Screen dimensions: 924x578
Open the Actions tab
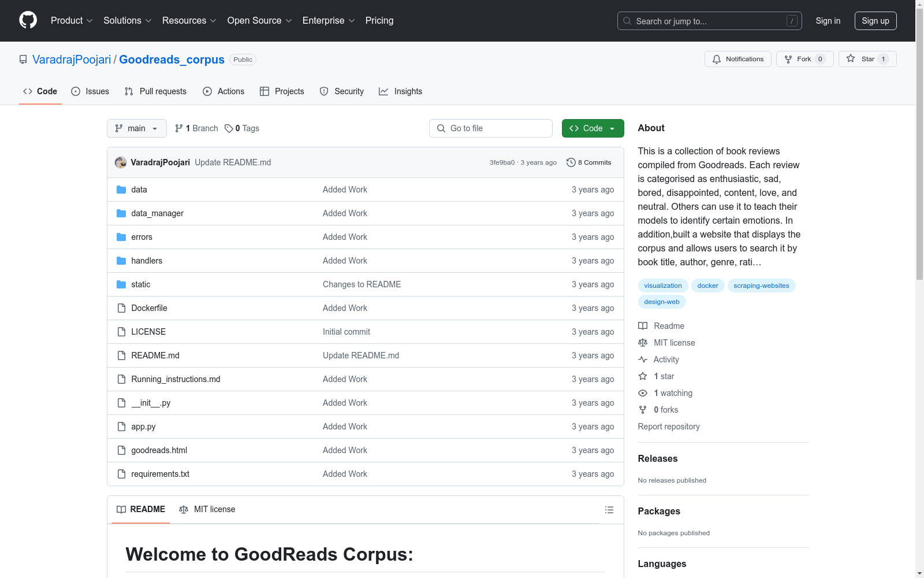(x=223, y=91)
